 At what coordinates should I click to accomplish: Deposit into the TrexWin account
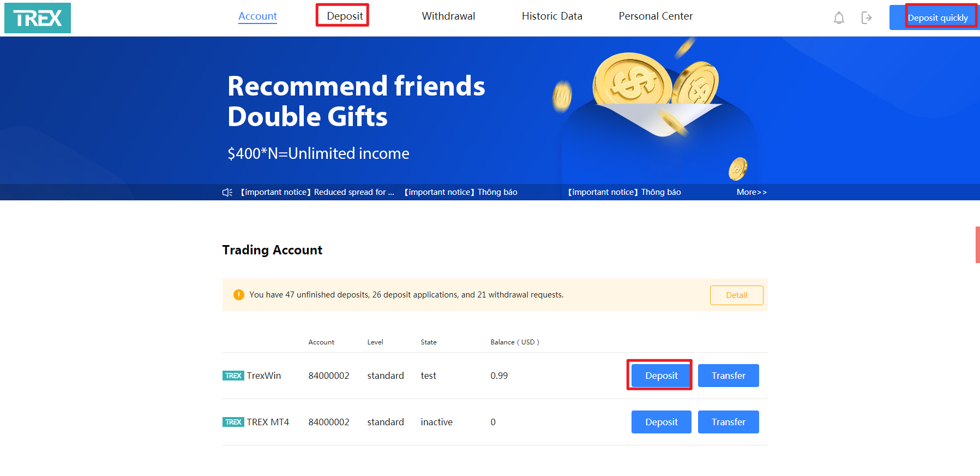click(662, 376)
